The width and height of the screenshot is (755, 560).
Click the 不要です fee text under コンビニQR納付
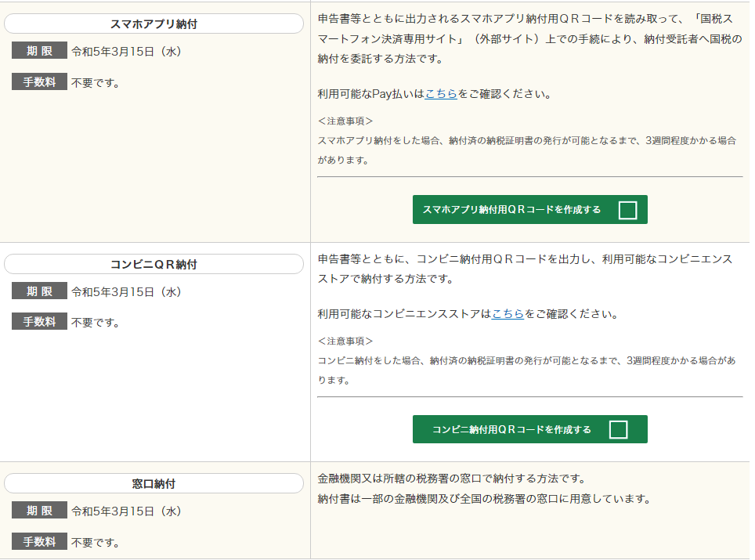click(x=96, y=323)
